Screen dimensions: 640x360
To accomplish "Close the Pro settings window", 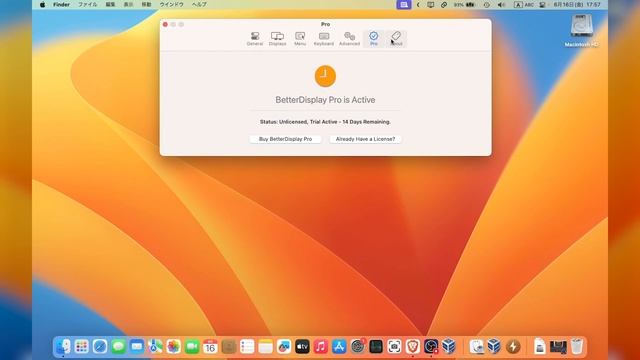I will point(165,24).
